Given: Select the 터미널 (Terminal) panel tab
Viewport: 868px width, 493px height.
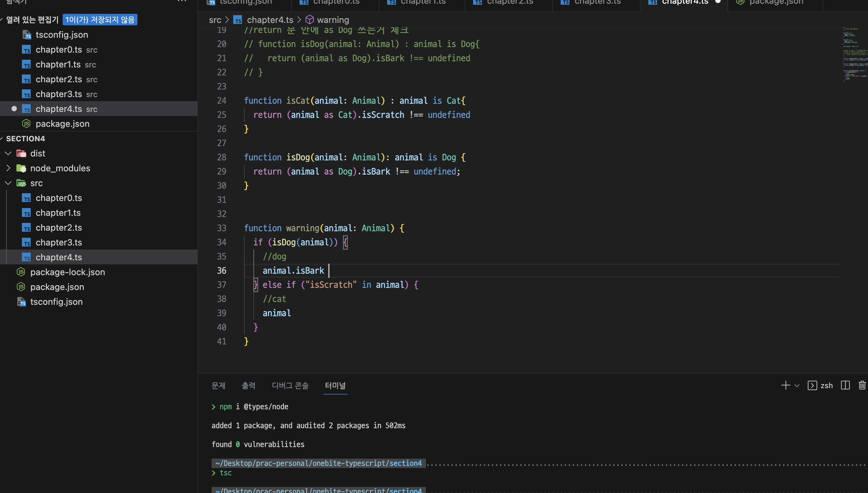Looking at the screenshot, I should click(x=335, y=386).
